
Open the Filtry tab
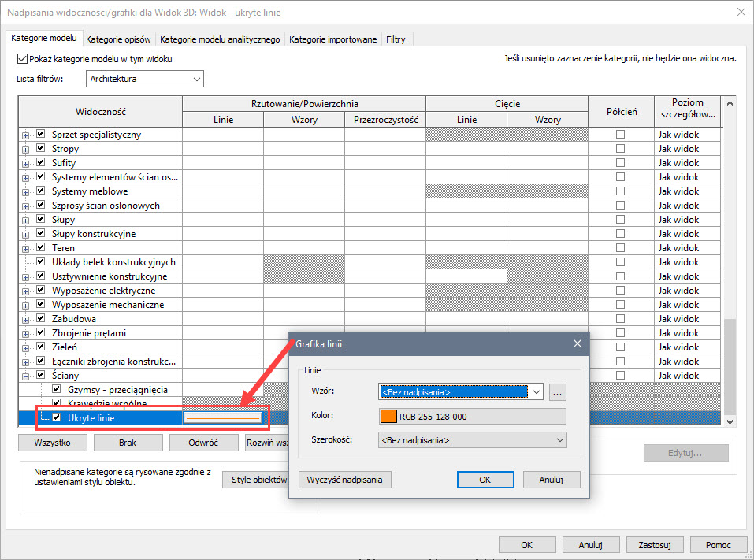[x=396, y=39]
